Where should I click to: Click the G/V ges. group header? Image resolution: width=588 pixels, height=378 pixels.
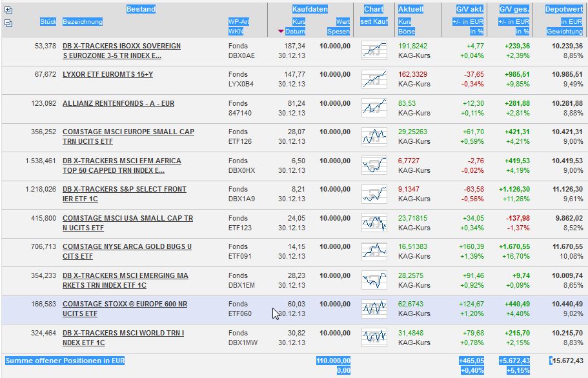click(x=514, y=9)
